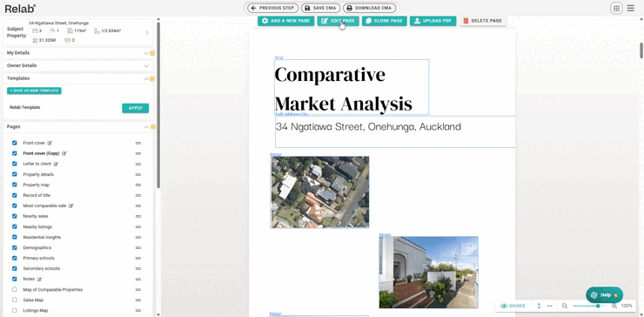Collapse the Templates section
This screenshot has width=644, height=317.
tap(146, 78)
